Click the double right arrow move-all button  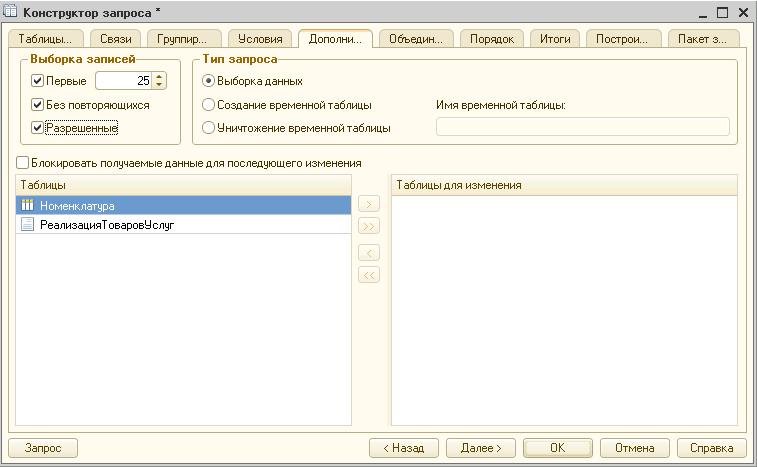pos(369,226)
